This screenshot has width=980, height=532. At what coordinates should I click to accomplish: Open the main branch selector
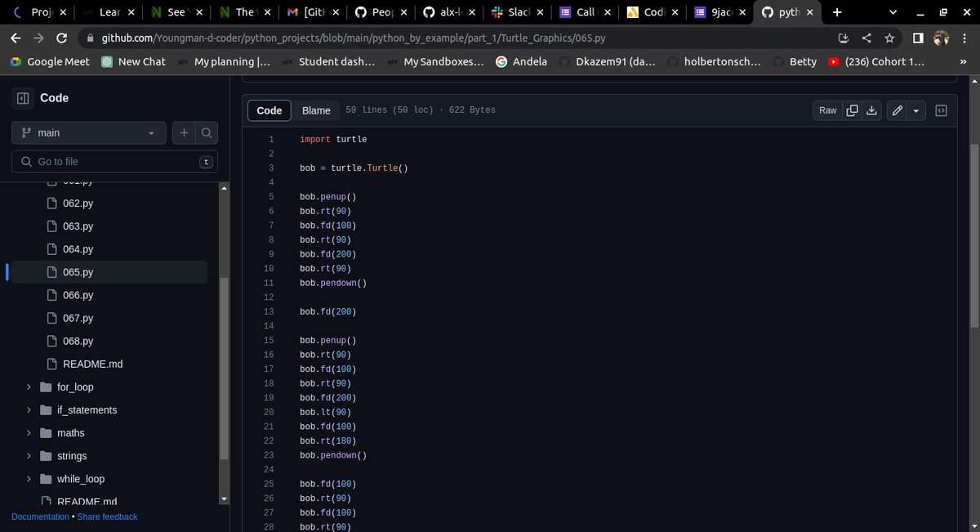tap(87, 132)
